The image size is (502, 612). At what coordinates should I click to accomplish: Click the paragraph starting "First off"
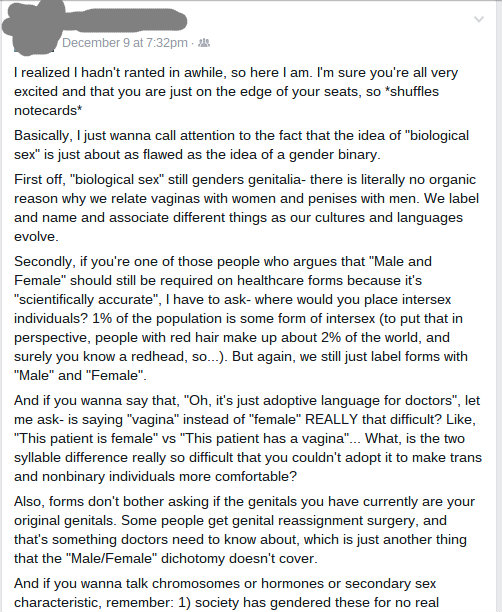[x=246, y=208]
